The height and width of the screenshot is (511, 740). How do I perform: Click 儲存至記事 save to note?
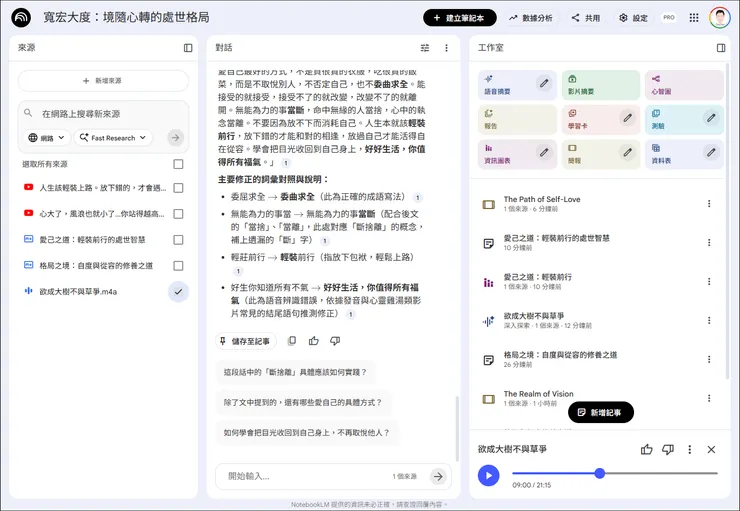[x=246, y=341]
